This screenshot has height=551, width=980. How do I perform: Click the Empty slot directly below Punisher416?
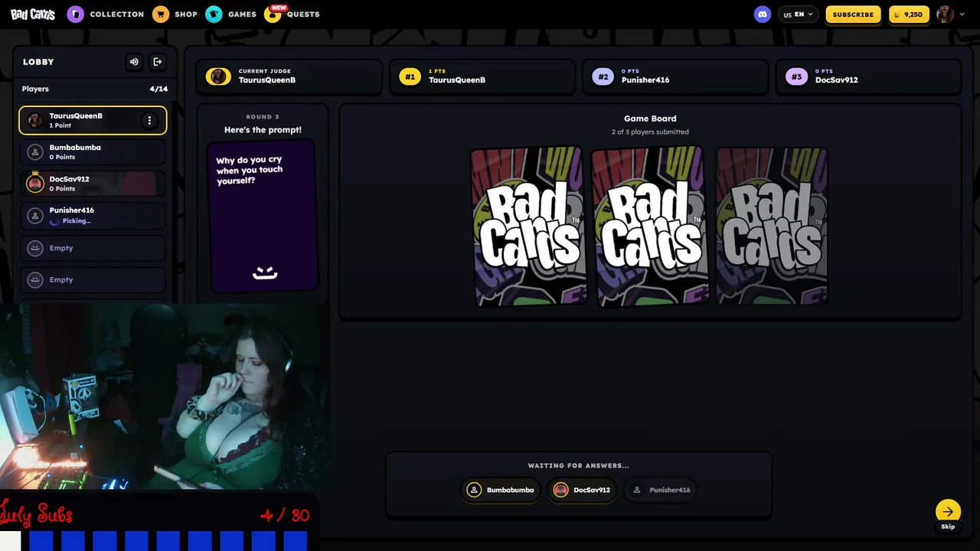coord(93,248)
